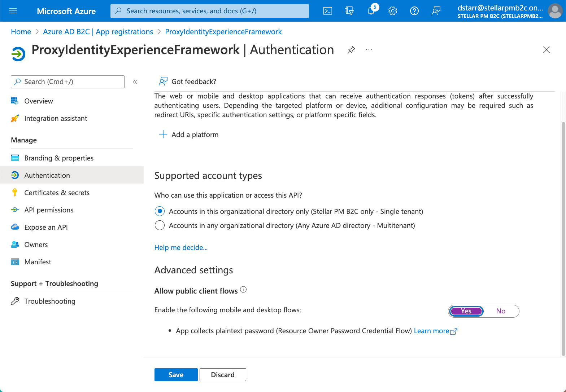Open portal settings gear
566x392 pixels.
[x=393, y=11]
